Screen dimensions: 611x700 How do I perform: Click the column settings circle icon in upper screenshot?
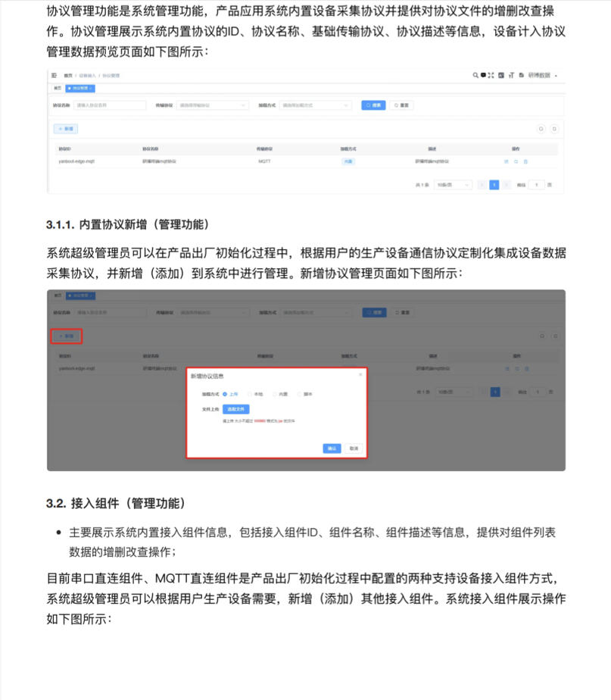tap(554, 129)
